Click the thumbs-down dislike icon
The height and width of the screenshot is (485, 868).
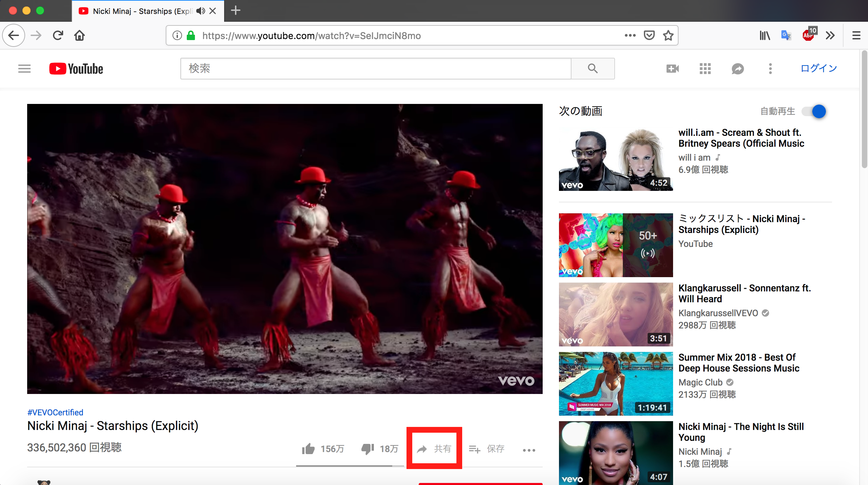click(x=367, y=449)
